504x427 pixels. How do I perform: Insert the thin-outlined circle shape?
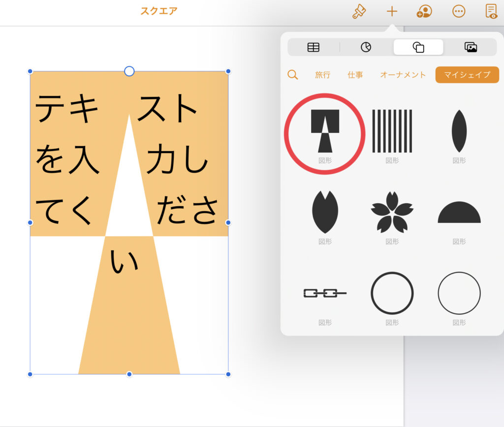coord(459,293)
